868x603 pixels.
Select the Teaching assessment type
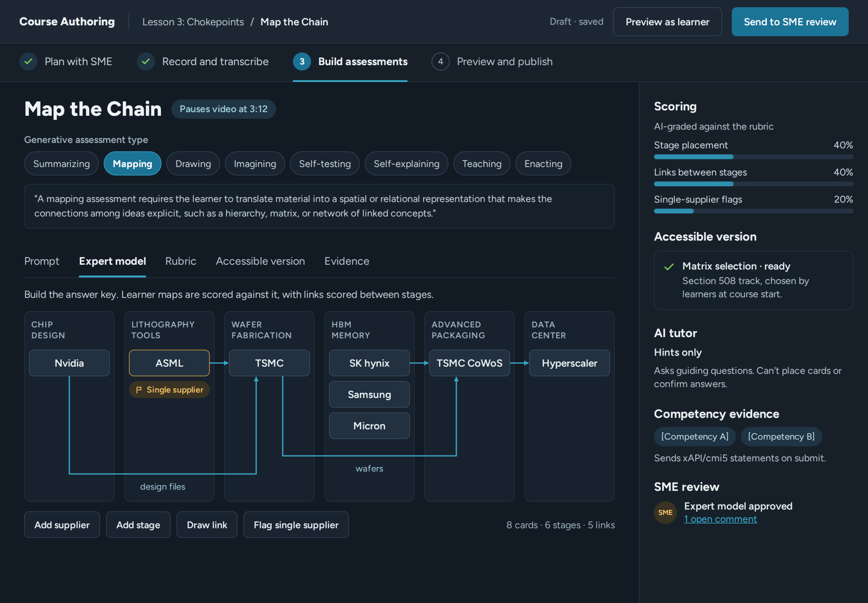482,164
